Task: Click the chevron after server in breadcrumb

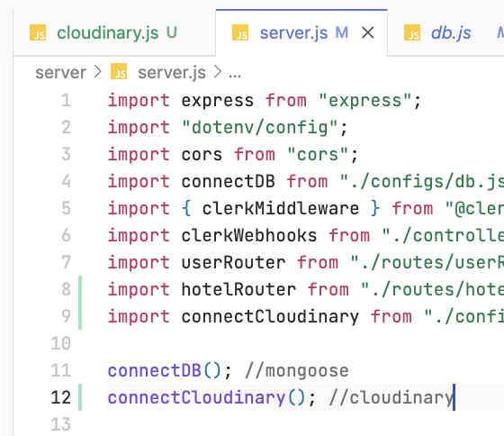Action: tap(98, 72)
